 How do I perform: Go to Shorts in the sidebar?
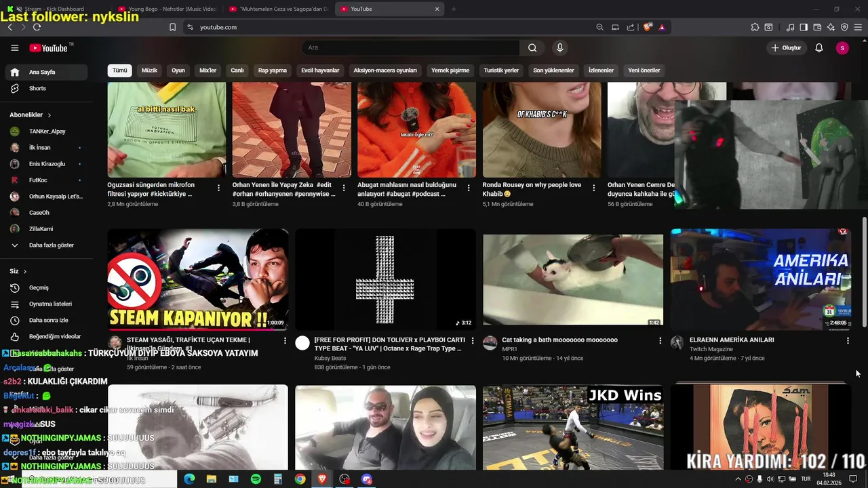(x=45, y=88)
